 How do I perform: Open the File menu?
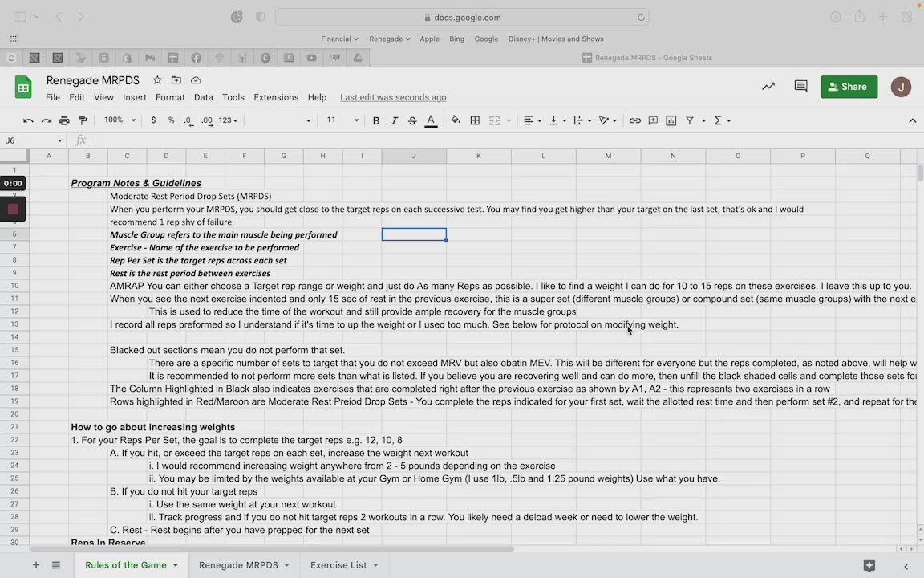coord(53,97)
